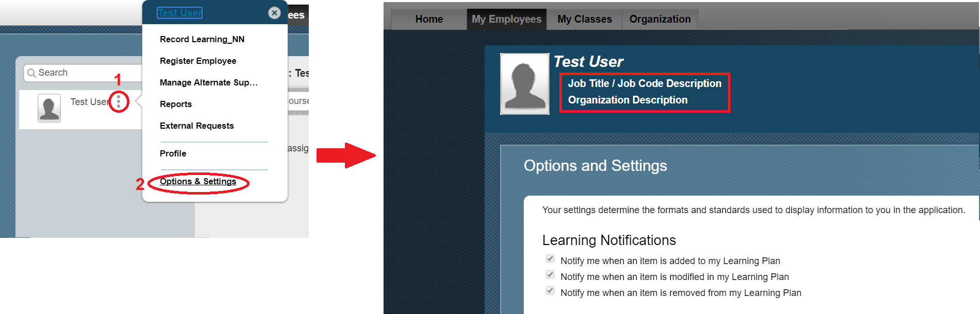
Task: Click the search magnifier icon
Action: 31,73
